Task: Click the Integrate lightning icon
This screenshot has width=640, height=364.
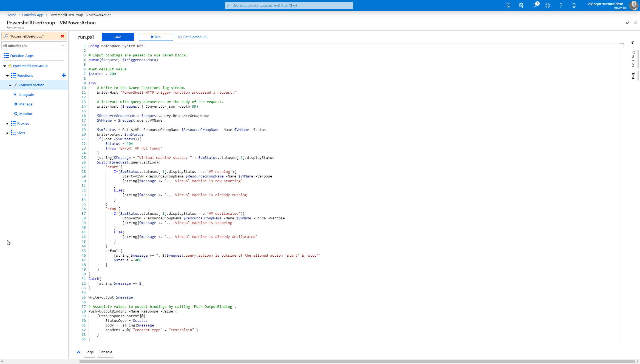Action: coord(15,94)
